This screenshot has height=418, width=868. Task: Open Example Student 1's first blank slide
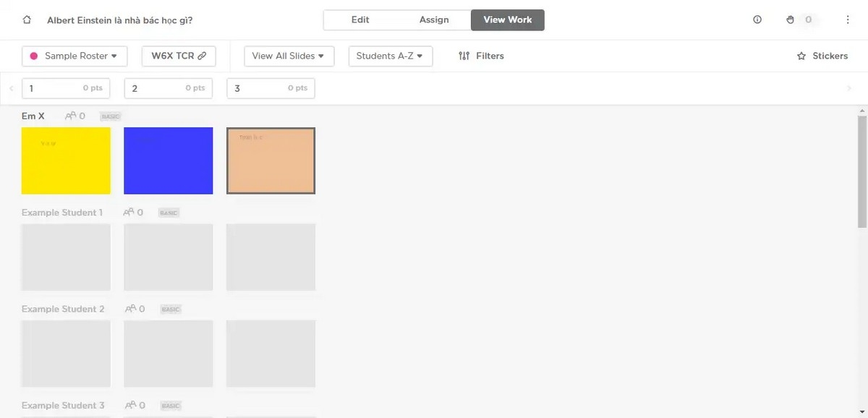66,257
